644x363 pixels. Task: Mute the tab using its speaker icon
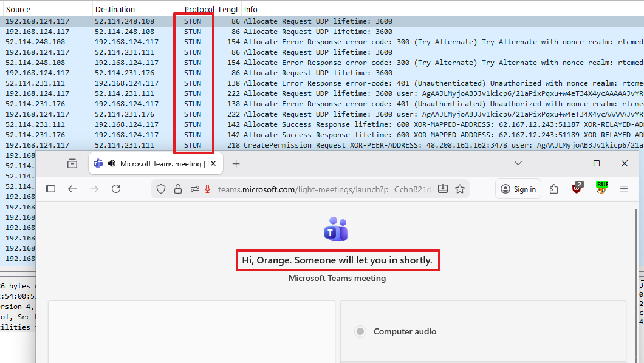click(x=111, y=163)
